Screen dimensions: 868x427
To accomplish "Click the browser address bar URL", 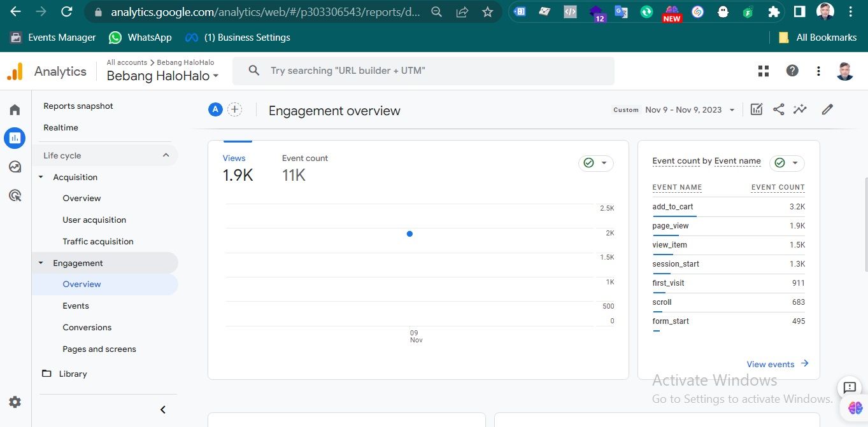I will tap(266, 12).
